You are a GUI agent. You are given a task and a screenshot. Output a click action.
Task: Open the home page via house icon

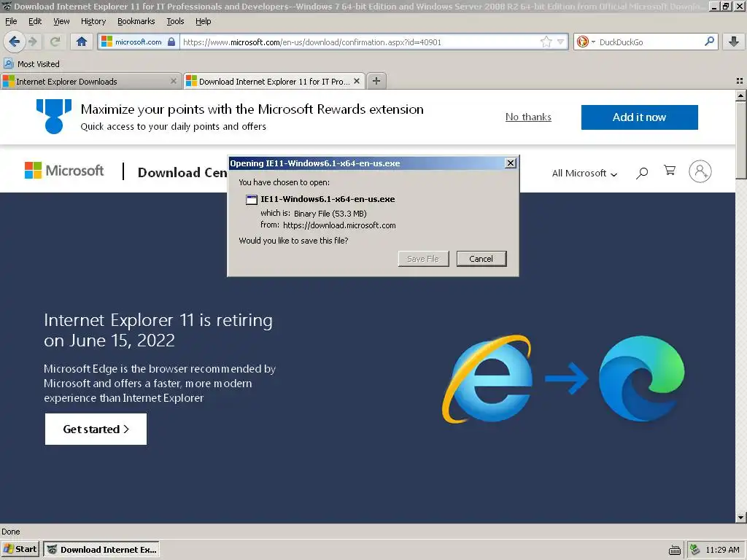tap(82, 42)
